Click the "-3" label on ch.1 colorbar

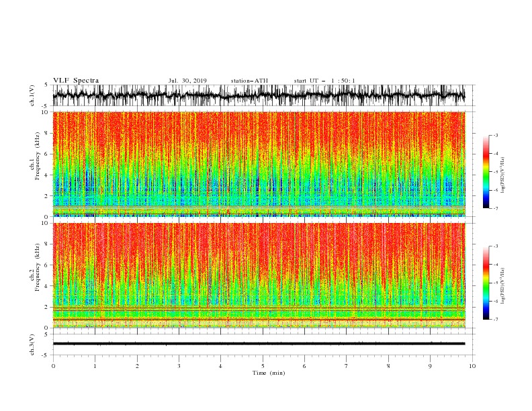pyautogui.click(x=495, y=135)
